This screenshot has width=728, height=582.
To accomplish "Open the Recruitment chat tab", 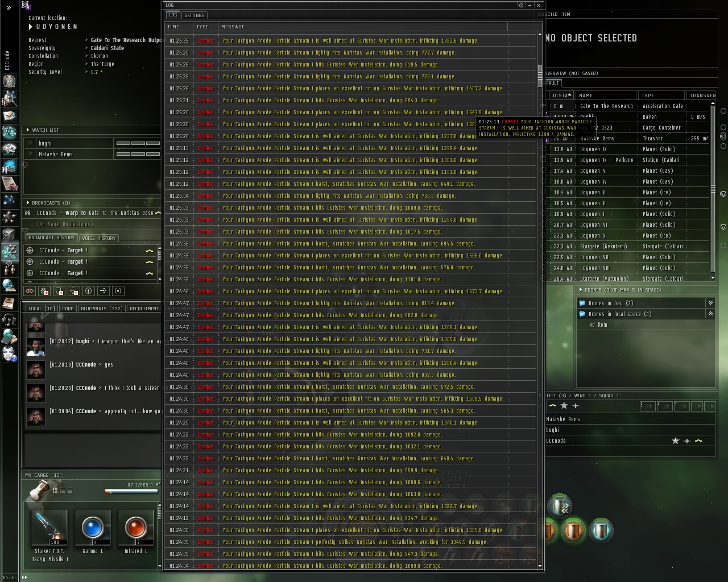I will point(144,309).
